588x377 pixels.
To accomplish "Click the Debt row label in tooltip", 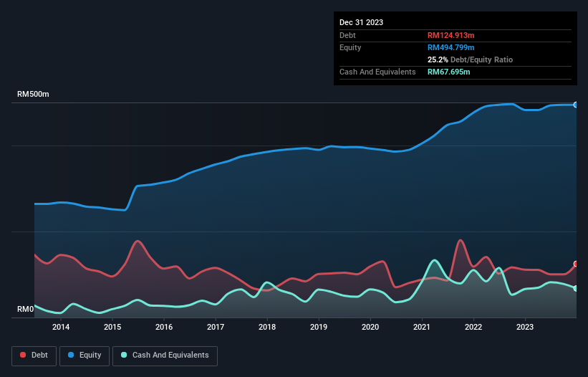I will tap(347, 35).
